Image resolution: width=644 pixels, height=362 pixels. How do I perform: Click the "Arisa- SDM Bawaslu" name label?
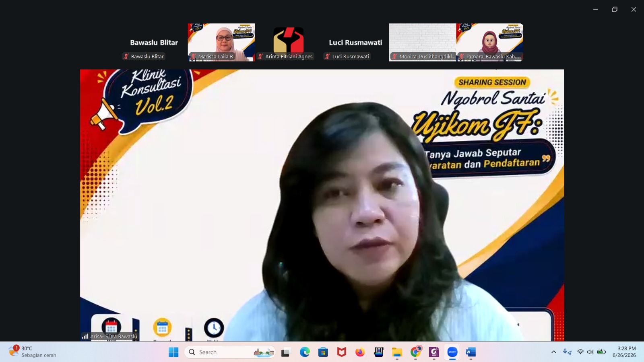pos(114,336)
